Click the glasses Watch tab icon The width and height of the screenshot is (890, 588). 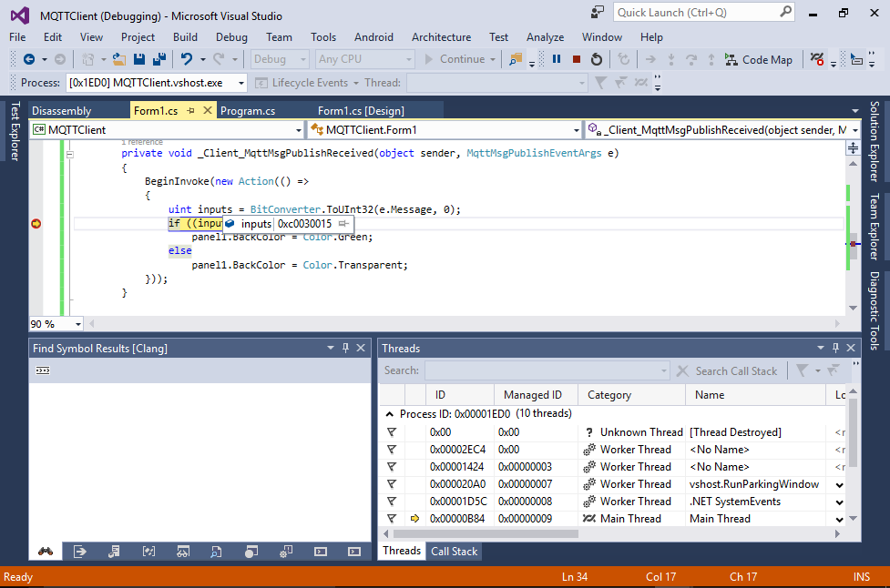(183, 552)
